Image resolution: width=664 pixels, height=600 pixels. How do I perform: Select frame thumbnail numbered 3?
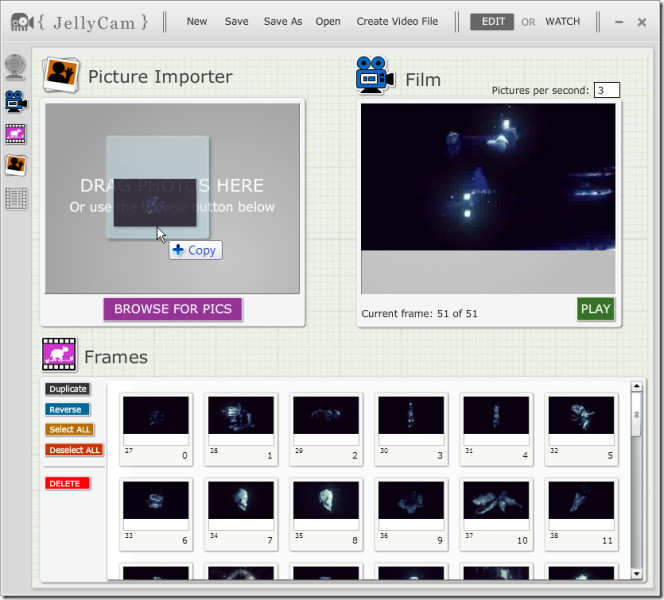click(x=411, y=429)
